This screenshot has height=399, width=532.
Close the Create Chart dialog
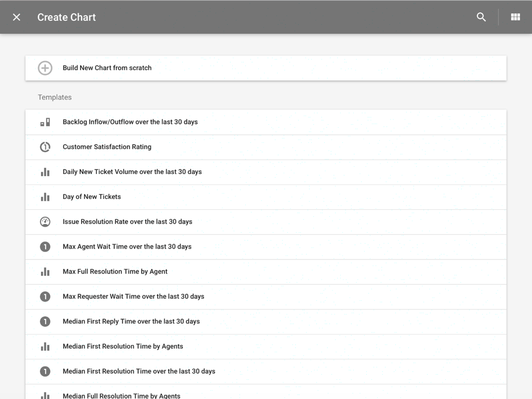click(17, 17)
